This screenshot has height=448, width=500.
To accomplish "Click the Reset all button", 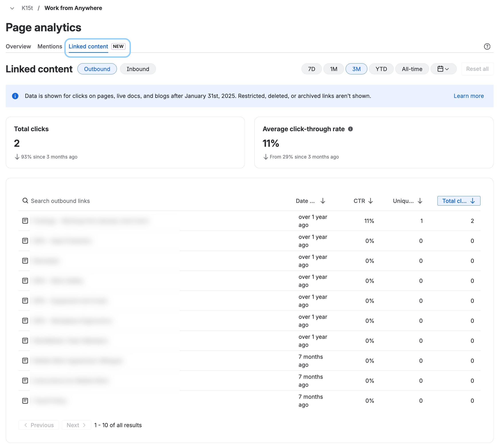I will tap(477, 69).
